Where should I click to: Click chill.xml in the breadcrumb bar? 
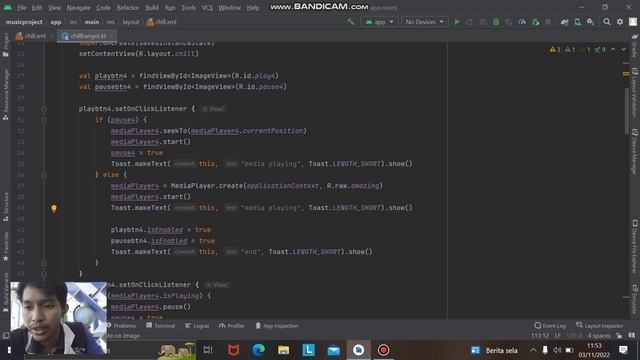[162, 22]
